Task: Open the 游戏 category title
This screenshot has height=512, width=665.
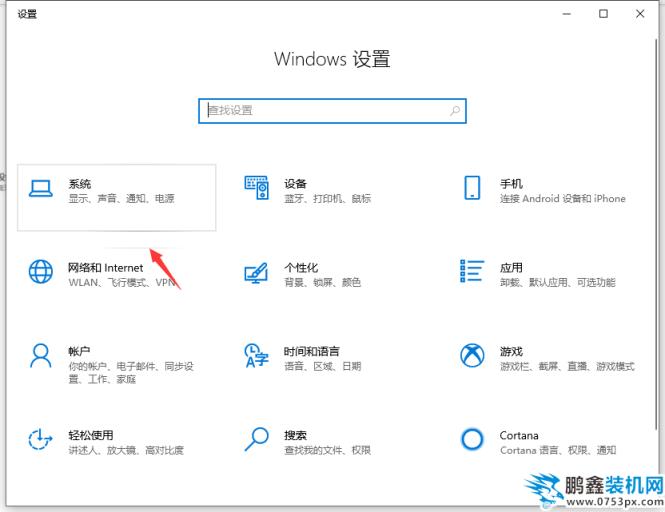Action: (511, 352)
